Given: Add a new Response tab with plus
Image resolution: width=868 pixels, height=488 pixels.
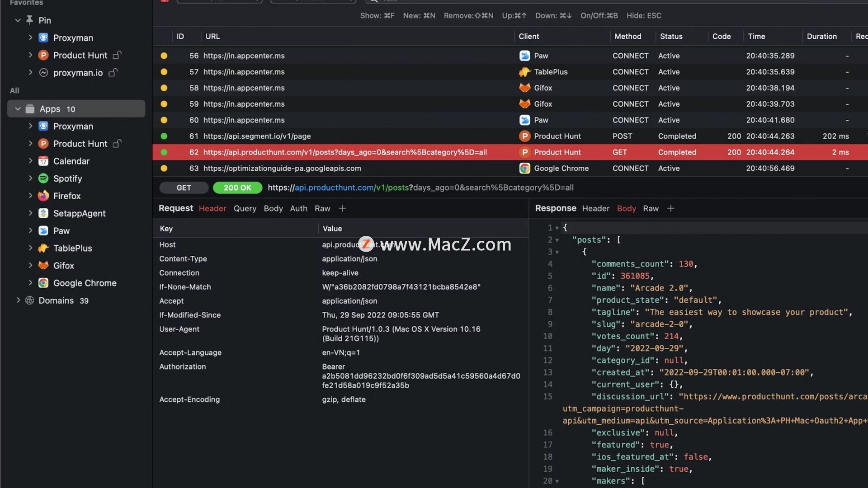Looking at the screenshot, I should 670,208.
